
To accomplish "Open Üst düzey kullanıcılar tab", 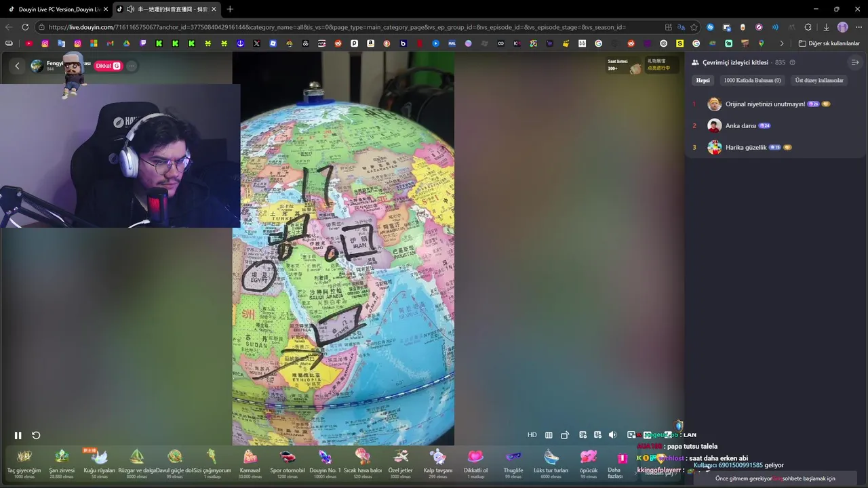I will pos(819,80).
